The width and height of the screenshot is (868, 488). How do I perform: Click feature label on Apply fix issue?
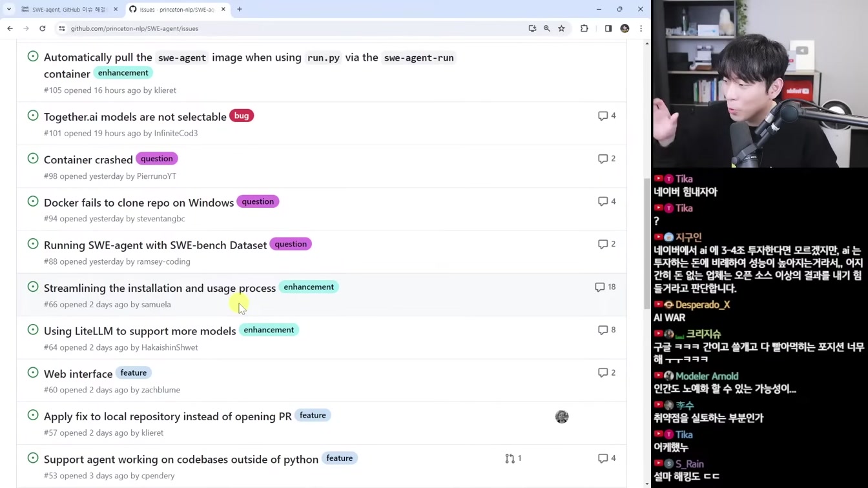click(313, 415)
